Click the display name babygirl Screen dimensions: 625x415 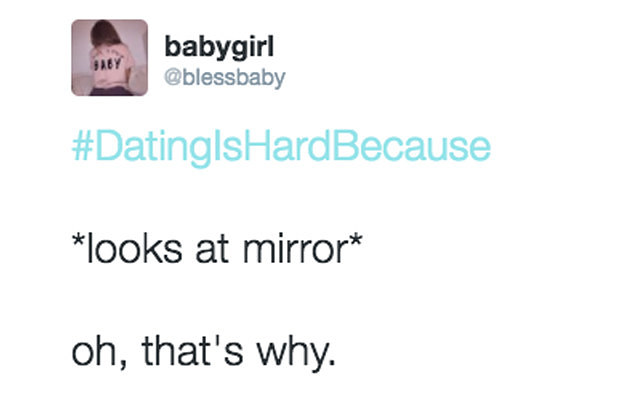219,48
